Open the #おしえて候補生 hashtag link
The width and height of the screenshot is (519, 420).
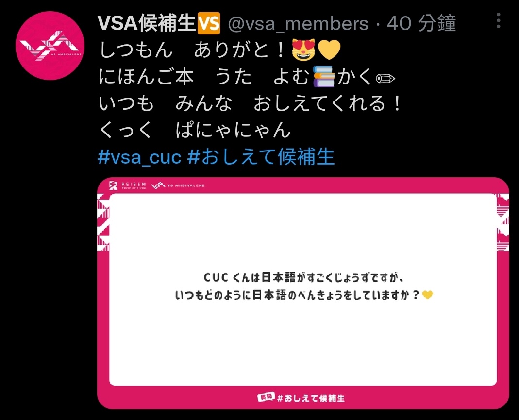(x=261, y=156)
